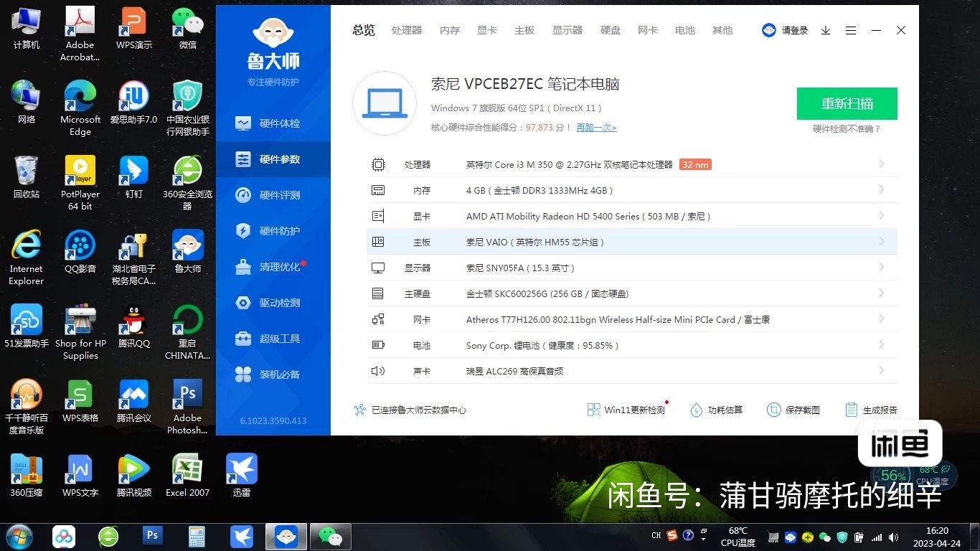
Task: Click the 68℃ CPU温度 taskbar readout
Action: (x=738, y=537)
